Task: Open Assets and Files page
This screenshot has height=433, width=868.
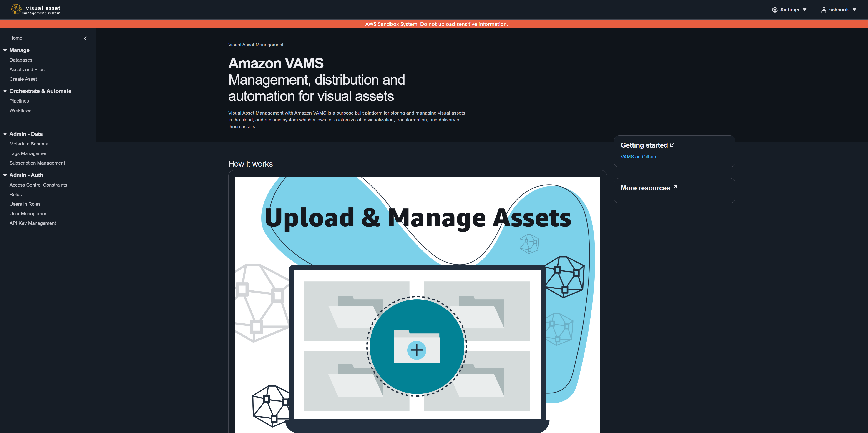Action: (x=27, y=69)
